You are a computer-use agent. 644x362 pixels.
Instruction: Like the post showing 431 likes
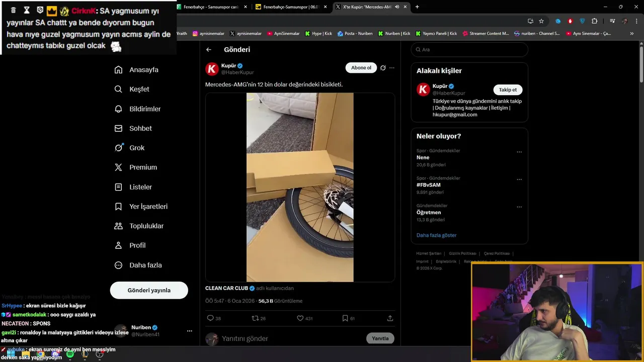pos(300,318)
